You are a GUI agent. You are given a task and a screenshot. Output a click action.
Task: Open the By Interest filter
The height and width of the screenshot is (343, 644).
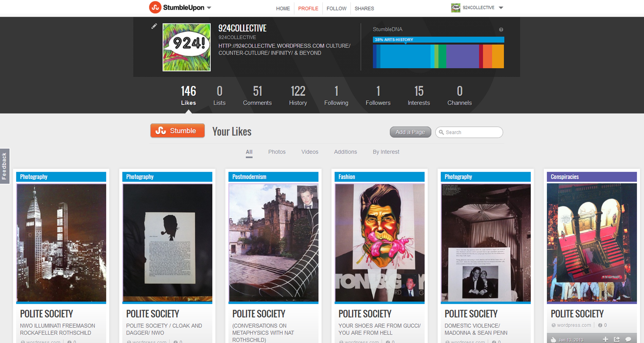(386, 152)
